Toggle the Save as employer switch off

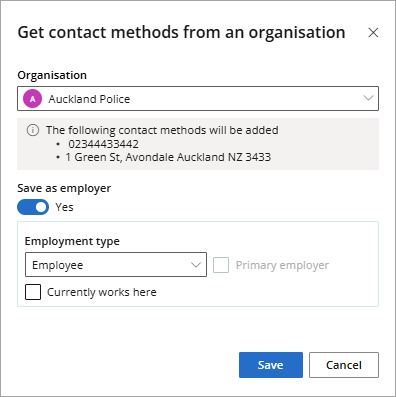33,207
